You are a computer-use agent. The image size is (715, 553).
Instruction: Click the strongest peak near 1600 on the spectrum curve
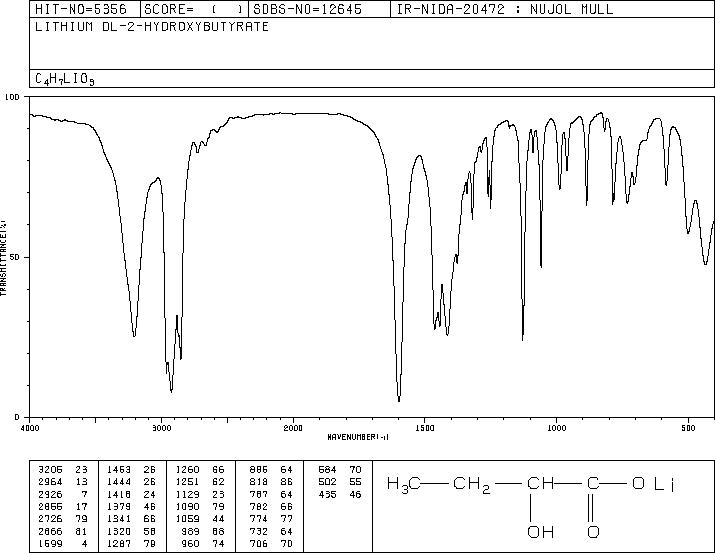click(x=399, y=399)
